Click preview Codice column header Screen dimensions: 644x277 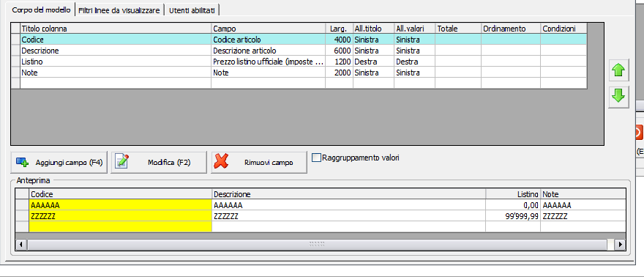tap(120, 194)
